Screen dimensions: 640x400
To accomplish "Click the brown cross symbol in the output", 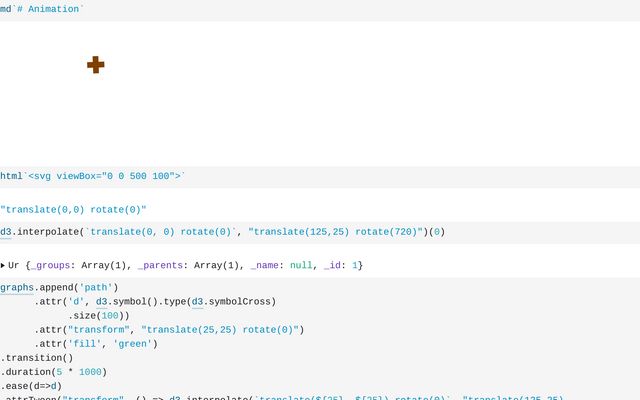I will [x=96, y=65].
